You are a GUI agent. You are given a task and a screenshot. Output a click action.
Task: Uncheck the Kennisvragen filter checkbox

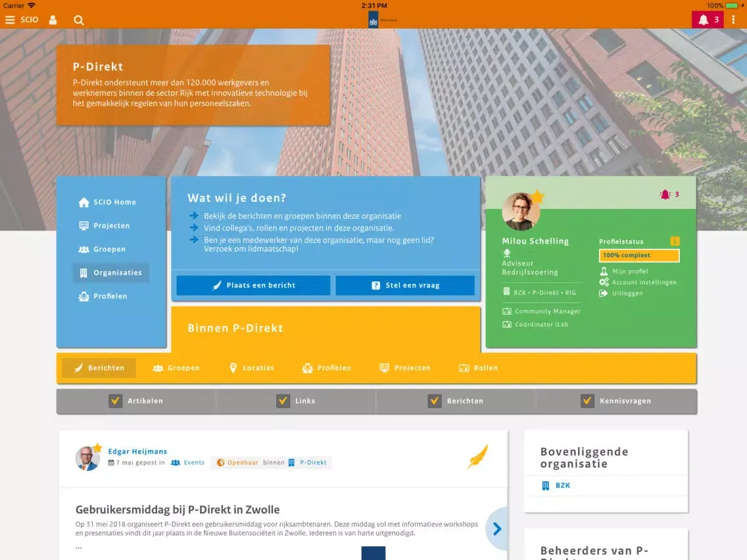(x=587, y=401)
